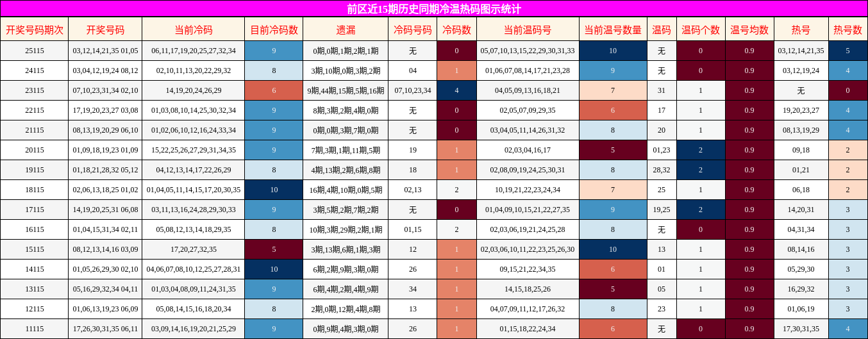Viewport: 868px width, 339px height.
Task: Click the 温码 cell 01,23
Action: (662, 150)
